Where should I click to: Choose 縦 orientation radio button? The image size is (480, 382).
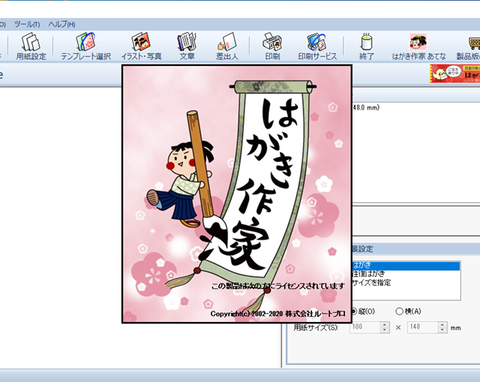tap(354, 311)
